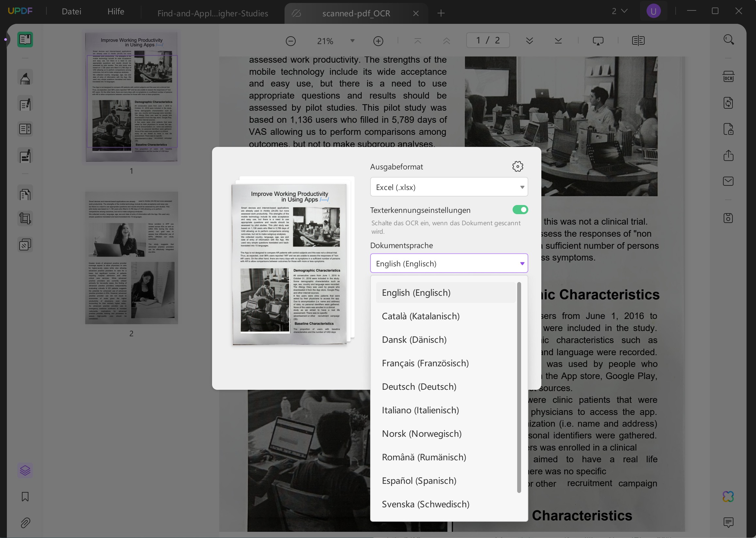This screenshot has height=538, width=756.
Task: Open the Layers panel icon
Action: pyautogui.click(x=25, y=470)
